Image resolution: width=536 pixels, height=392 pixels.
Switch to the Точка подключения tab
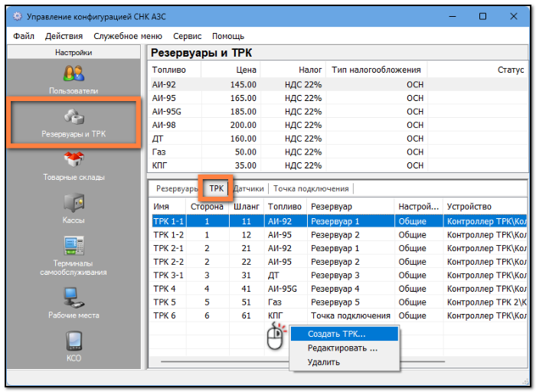tap(311, 188)
